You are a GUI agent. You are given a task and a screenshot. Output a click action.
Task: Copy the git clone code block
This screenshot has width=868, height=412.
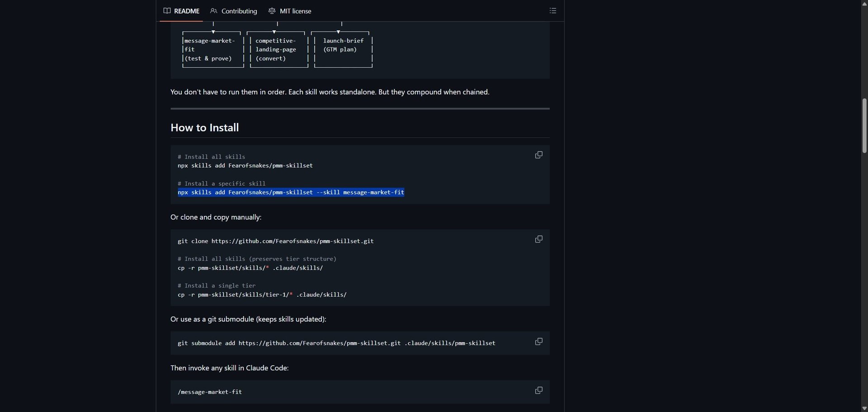click(538, 239)
